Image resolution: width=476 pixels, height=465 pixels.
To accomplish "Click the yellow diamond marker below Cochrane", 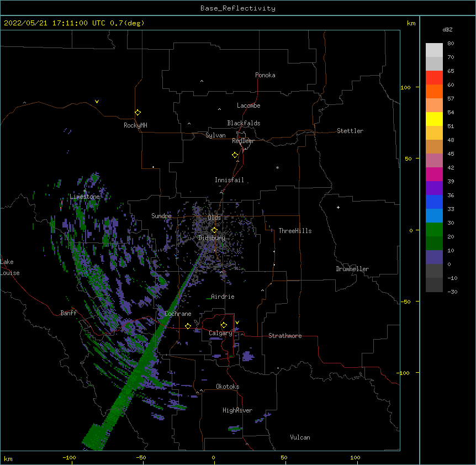I will point(188,326).
